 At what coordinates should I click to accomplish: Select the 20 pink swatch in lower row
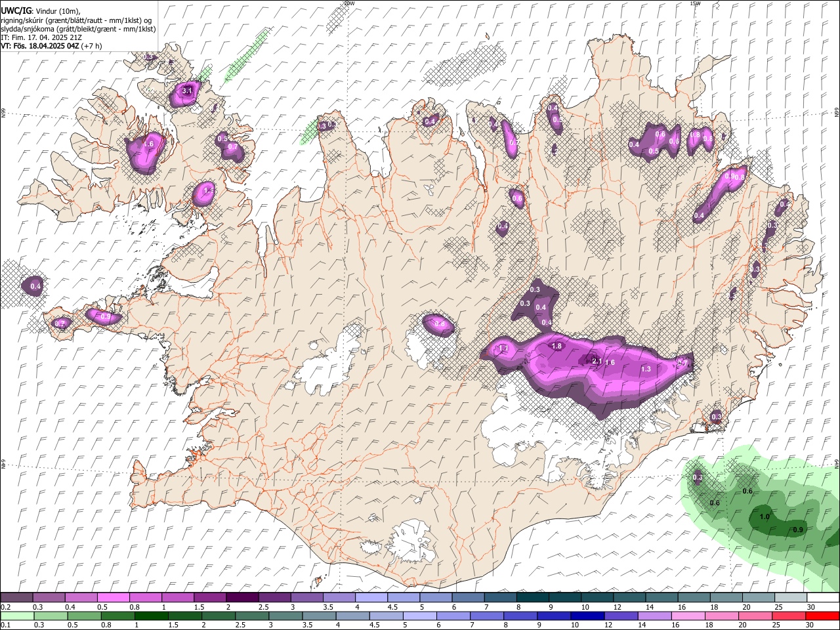point(756,616)
